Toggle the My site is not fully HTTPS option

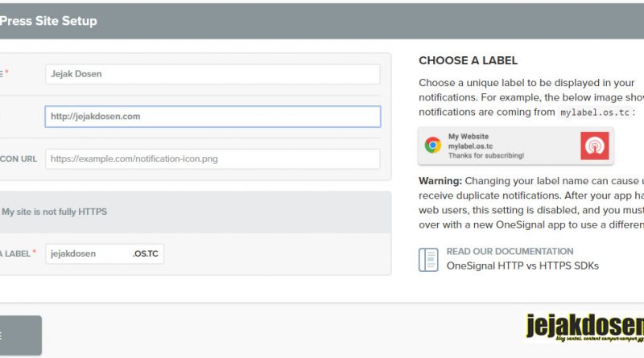click(54, 212)
